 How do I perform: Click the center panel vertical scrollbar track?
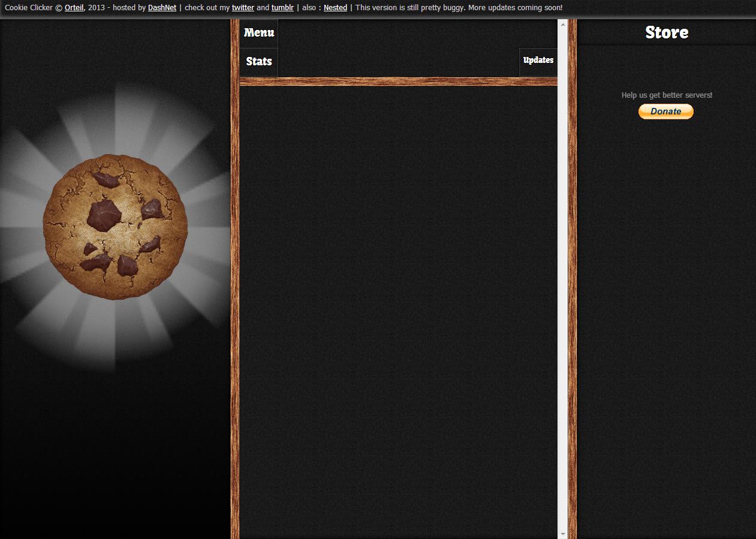(562, 279)
